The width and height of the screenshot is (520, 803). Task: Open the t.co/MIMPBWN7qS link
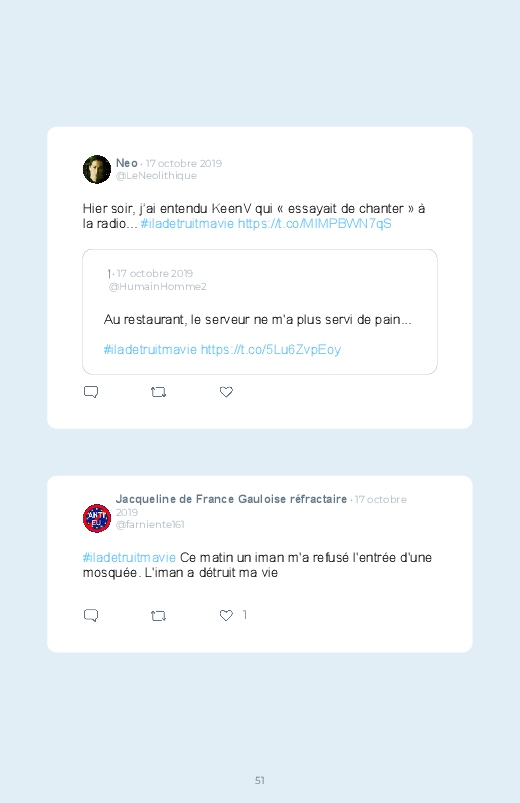pyautogui.click(x=315, y=224)
